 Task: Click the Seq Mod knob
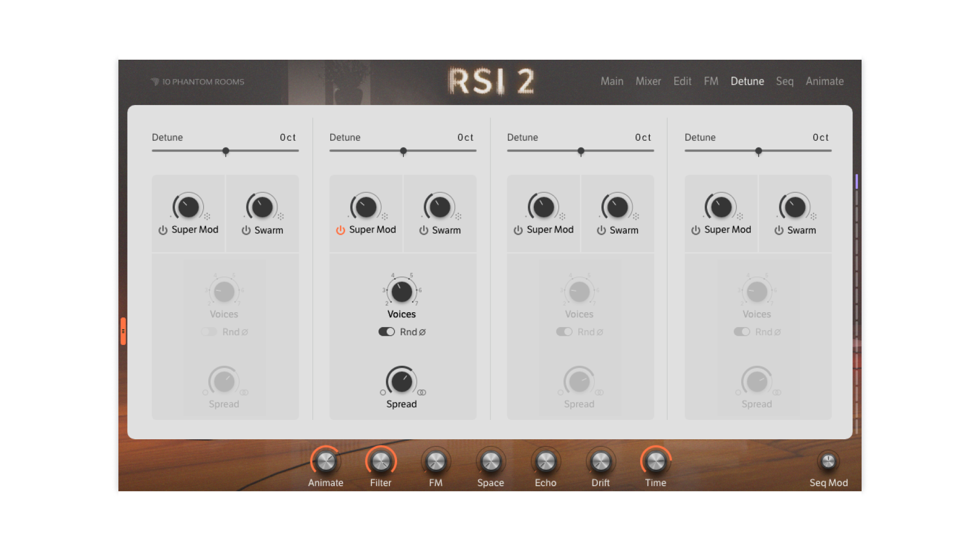828,461
